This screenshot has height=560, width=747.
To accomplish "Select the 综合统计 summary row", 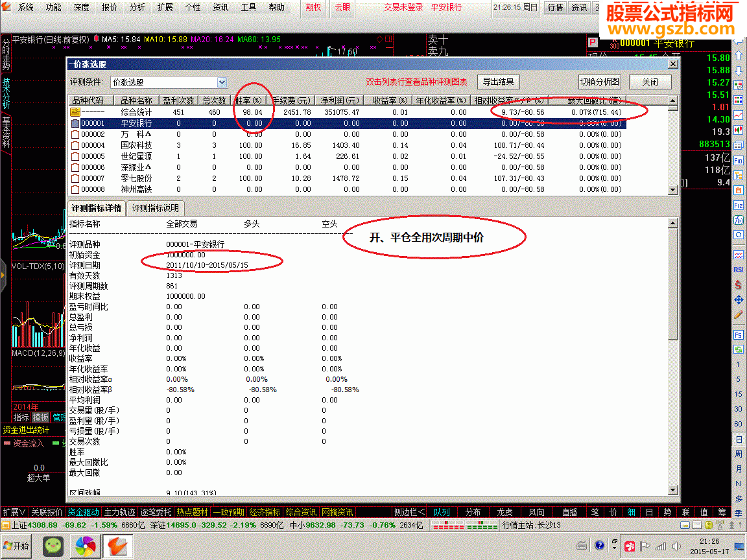I will point(348,112).
